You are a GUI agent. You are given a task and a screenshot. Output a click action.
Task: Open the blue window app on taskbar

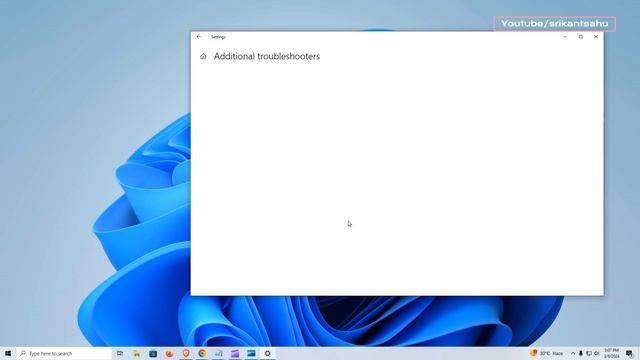tap(251, 353)
